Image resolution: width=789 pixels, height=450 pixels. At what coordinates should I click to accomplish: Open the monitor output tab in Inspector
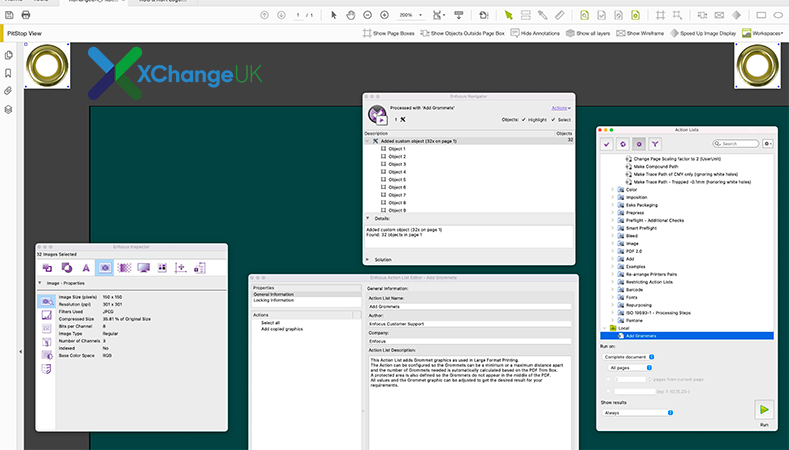[x=143, y=268]
